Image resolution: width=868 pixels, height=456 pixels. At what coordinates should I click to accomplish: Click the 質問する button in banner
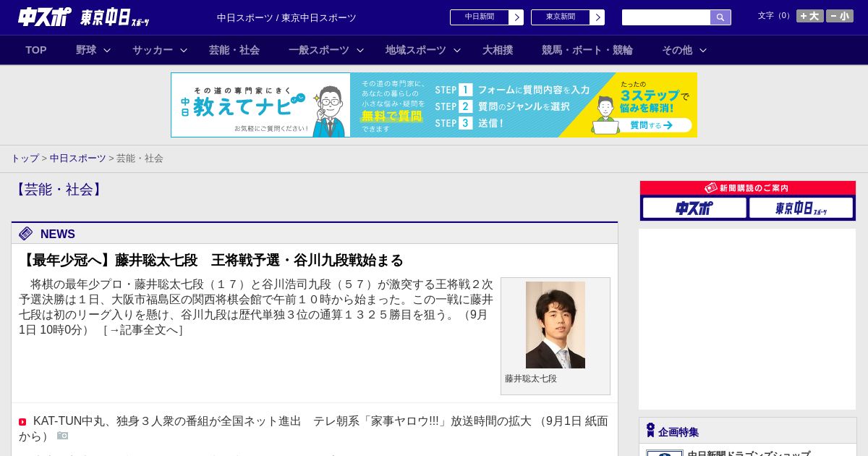click(652, 125)
